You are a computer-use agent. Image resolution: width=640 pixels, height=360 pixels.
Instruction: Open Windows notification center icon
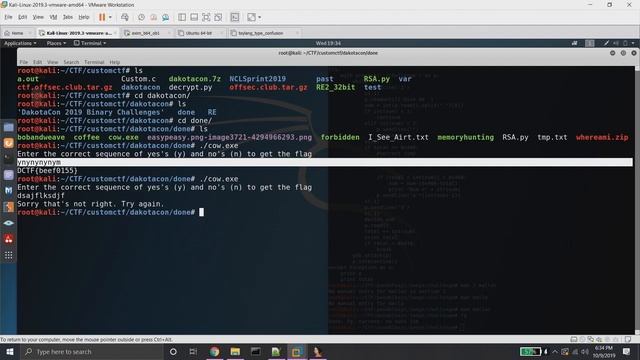click(x=626, y=351)
